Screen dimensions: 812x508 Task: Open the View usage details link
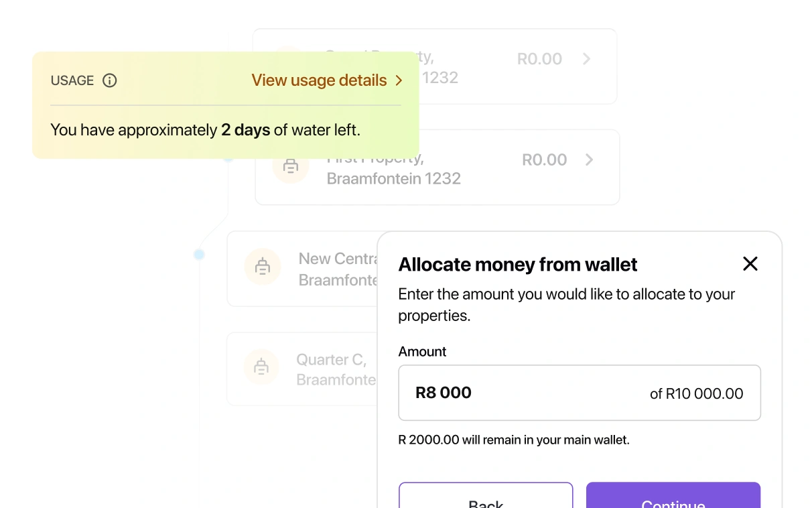(319, 80)
